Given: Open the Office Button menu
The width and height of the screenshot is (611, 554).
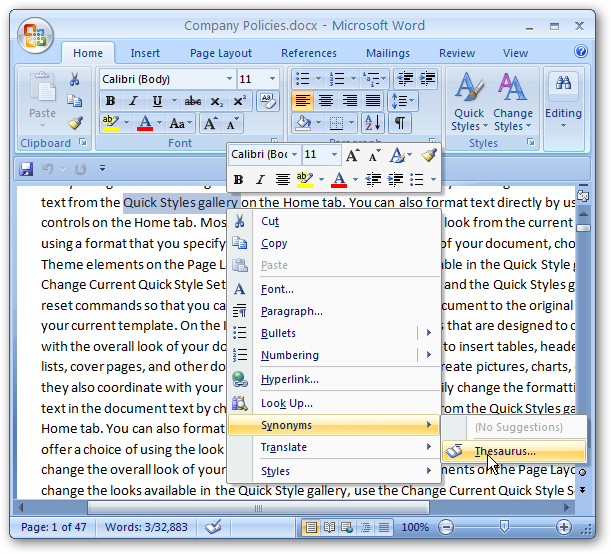Looking at the screenshot, I should point(35,35).
